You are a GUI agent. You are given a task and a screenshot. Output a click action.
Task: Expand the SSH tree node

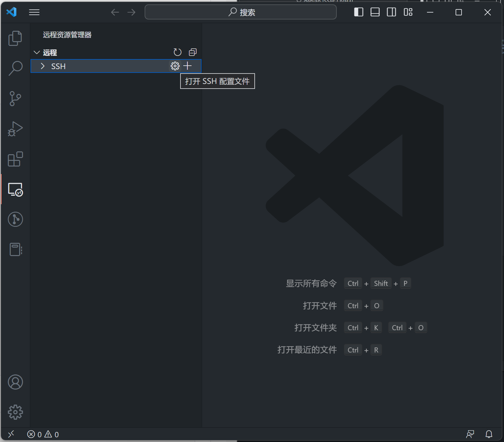pos(43,66)
